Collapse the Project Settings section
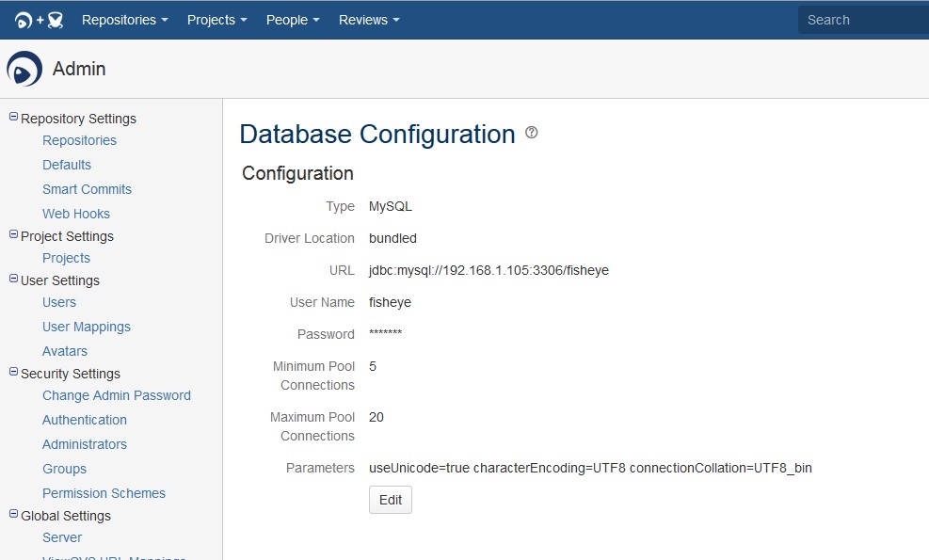The width and height of the screenshot is (929, 560). (13, 234)
